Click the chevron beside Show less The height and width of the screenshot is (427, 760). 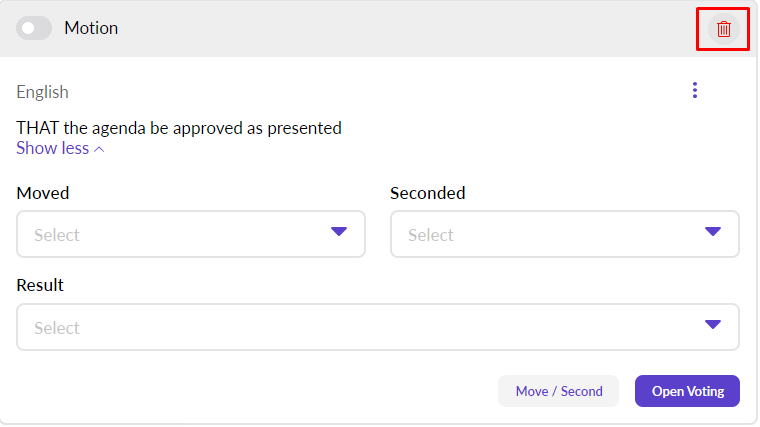pyautogui.click(x=98, y=149)
